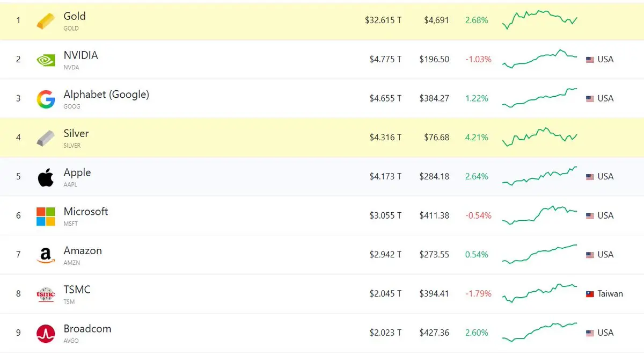Open the Microsoft company page link
Image resolution: width=644 pixels, height=353 pixels.
[x=86, y=211]
